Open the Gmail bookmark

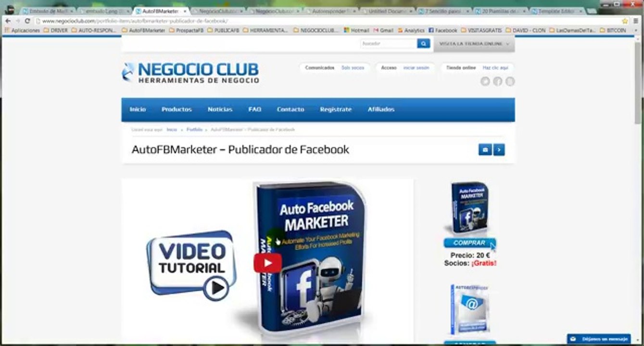(x=383, y=30)
